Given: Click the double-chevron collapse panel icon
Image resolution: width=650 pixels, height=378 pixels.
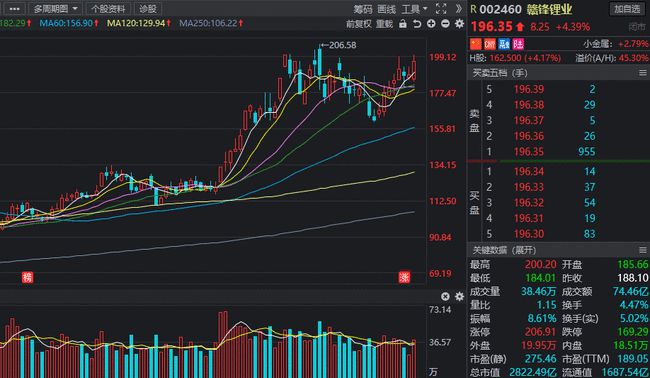Looking at the screenshot, I should point(458,9).
